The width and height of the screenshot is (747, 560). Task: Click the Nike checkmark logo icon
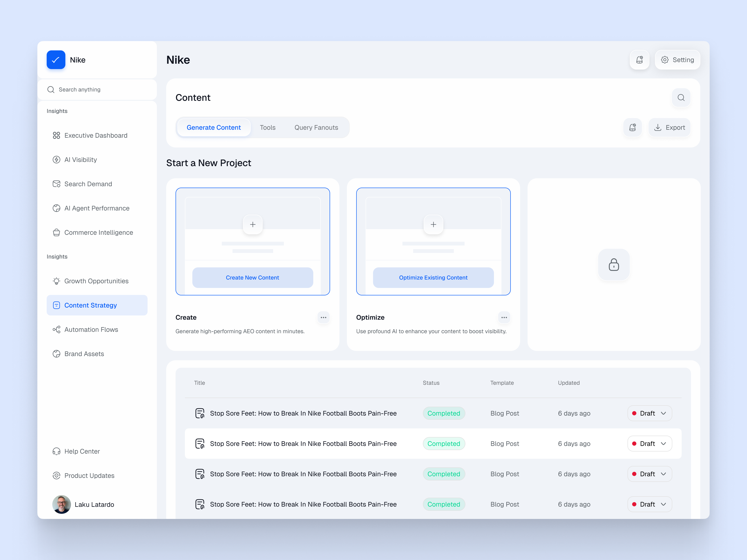pyautogui.click(x=56, y=60)
